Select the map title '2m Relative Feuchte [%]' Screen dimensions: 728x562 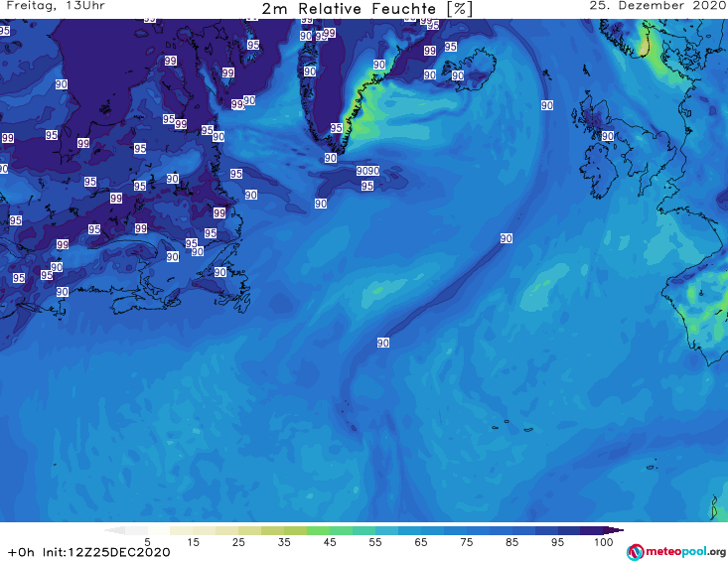coord(366,9)
